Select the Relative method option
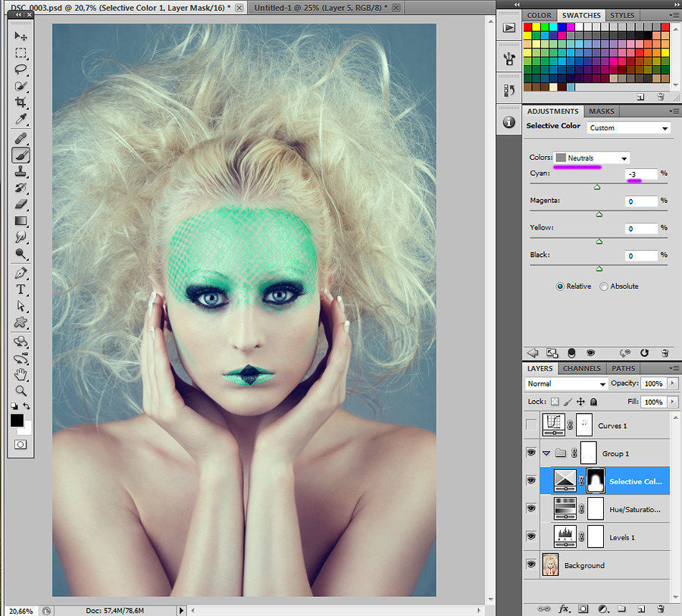The image size is (682, 616). click(x=560, y=286)
